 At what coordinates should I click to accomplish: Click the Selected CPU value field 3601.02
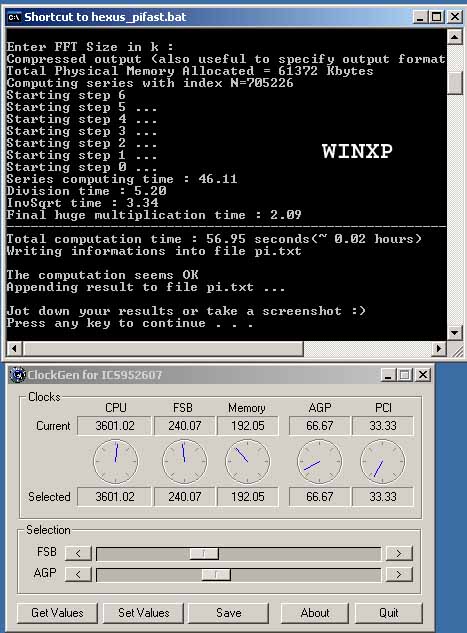tap(114, 497)
